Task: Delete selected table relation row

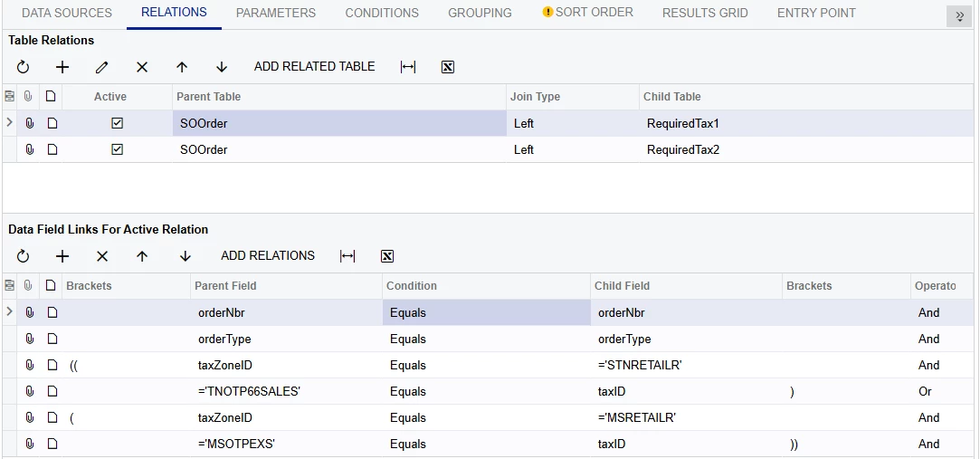Action: (x=142, y=67)
